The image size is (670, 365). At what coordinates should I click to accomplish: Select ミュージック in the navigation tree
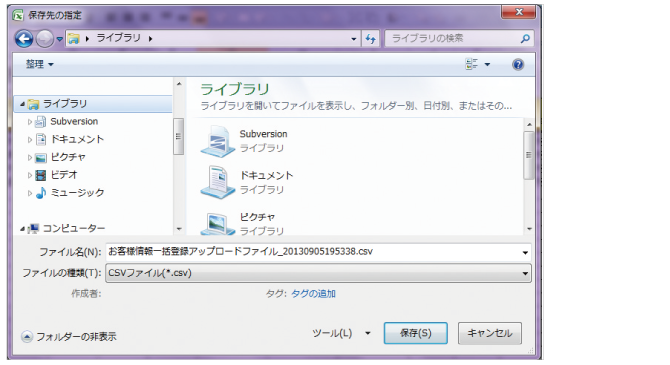pyautogui.click(x=77, y=193)
